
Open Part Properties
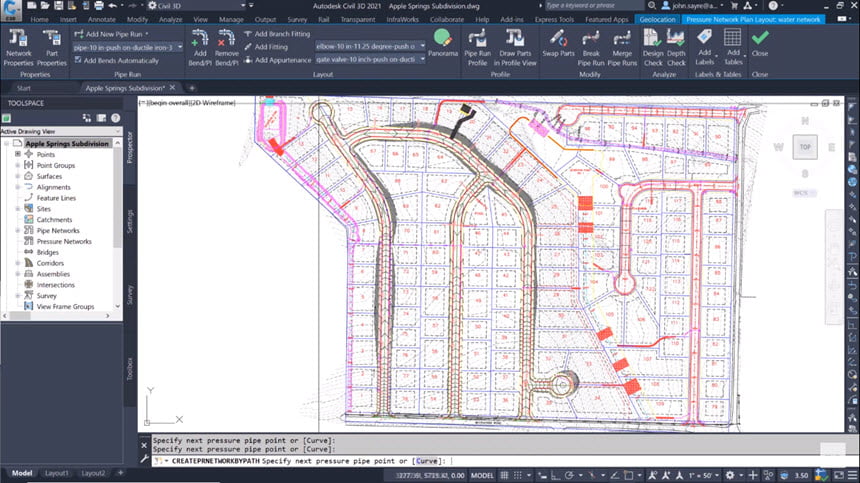coord(52,48)
